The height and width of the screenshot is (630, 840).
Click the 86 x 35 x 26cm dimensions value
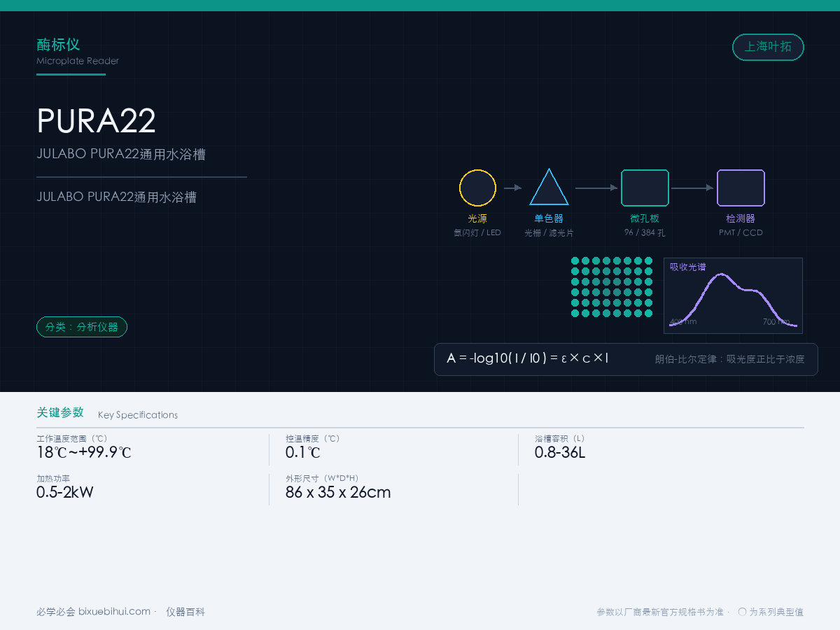coord(338,492)
